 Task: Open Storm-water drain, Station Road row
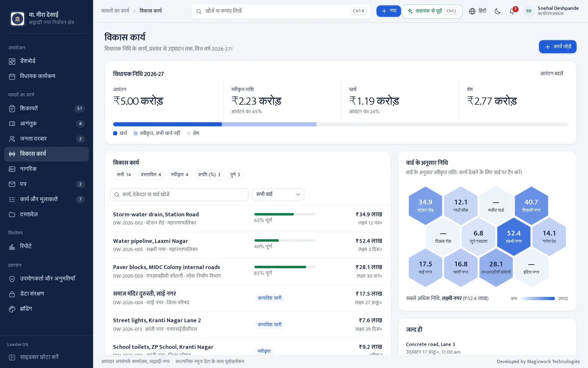click(248, 219)
